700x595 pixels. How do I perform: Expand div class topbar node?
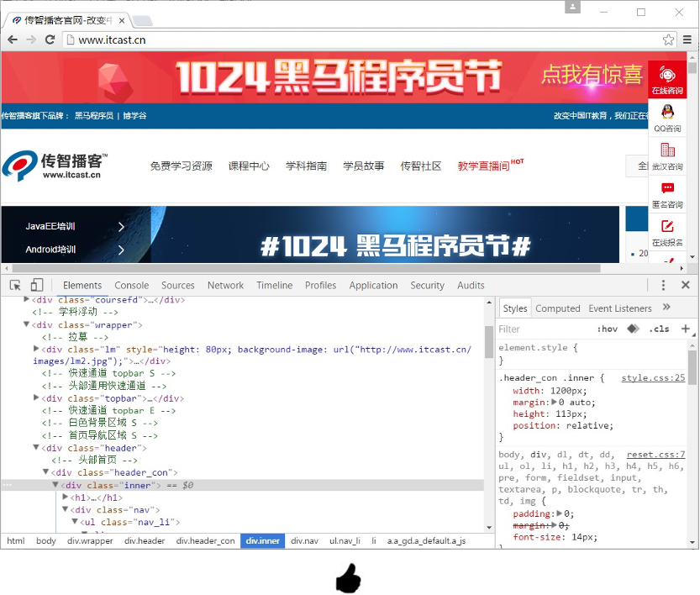(x=36, y=398)
